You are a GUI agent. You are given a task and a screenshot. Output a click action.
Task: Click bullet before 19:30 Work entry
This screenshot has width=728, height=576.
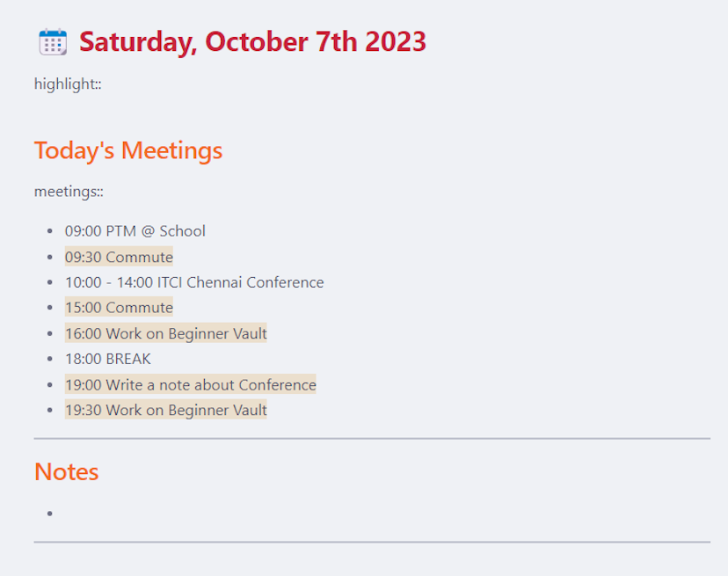click(50, 410)
